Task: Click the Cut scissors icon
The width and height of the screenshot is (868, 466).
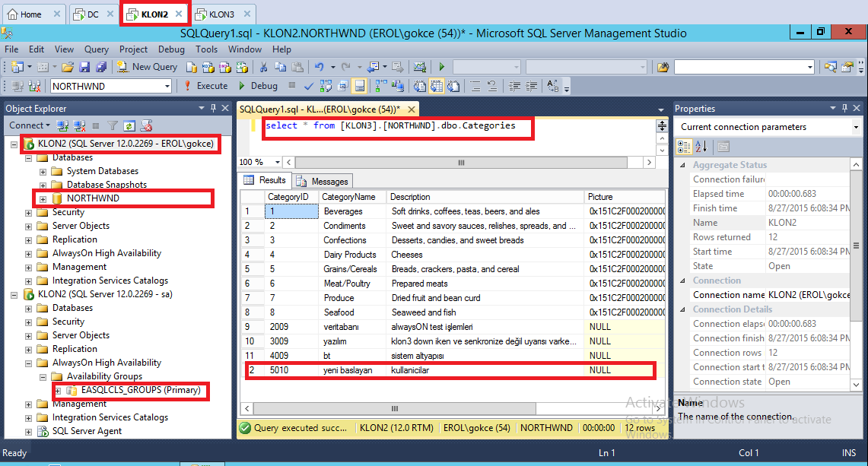Action: (262, 67)
